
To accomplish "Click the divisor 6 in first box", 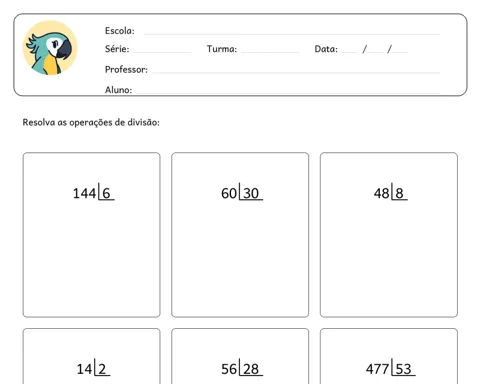I will (106, 193).
